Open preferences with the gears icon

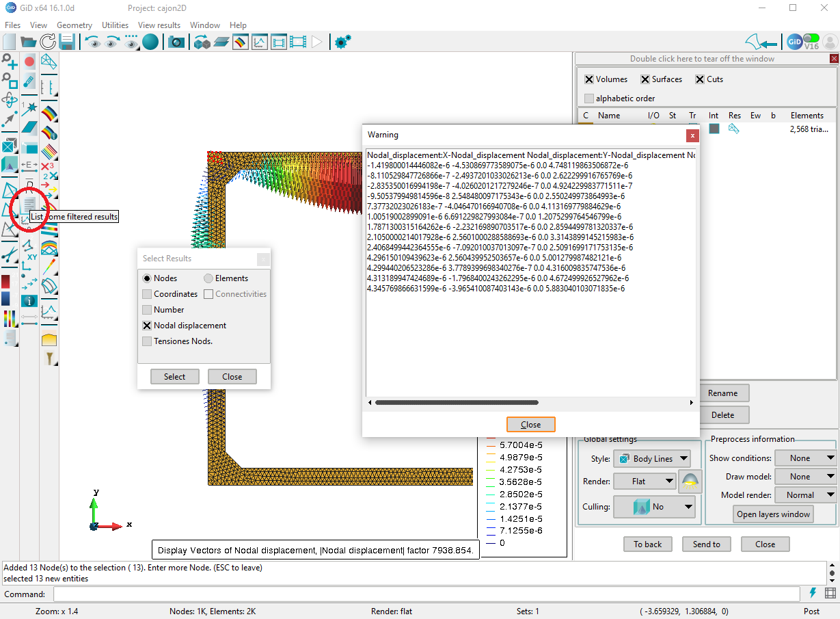342,42
